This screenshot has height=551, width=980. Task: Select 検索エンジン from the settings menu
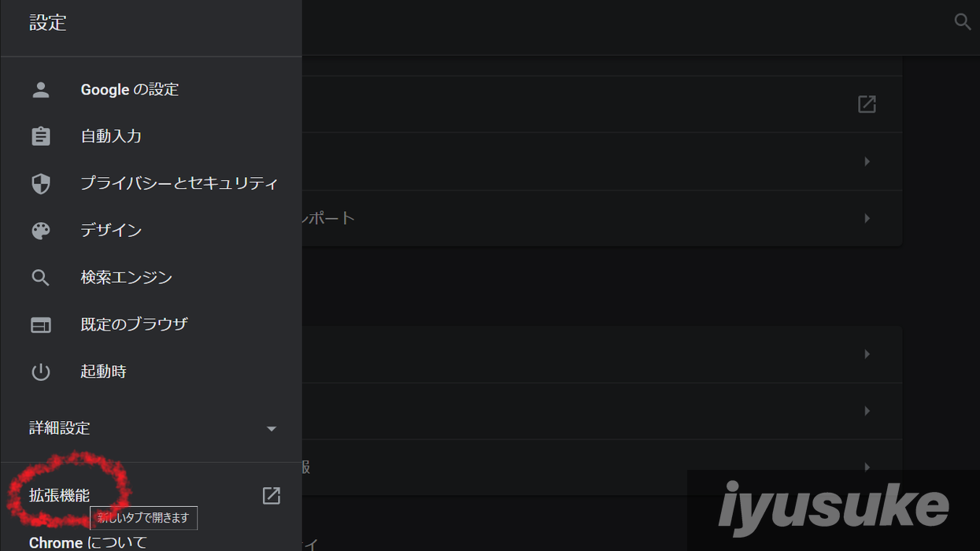pos(126,278)
